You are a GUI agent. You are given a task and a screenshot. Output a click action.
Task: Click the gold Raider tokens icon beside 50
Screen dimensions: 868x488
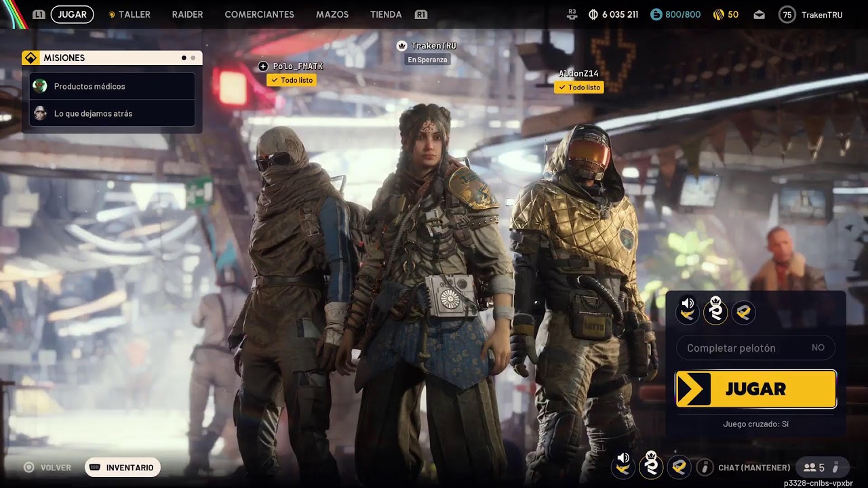click(719, 14)
